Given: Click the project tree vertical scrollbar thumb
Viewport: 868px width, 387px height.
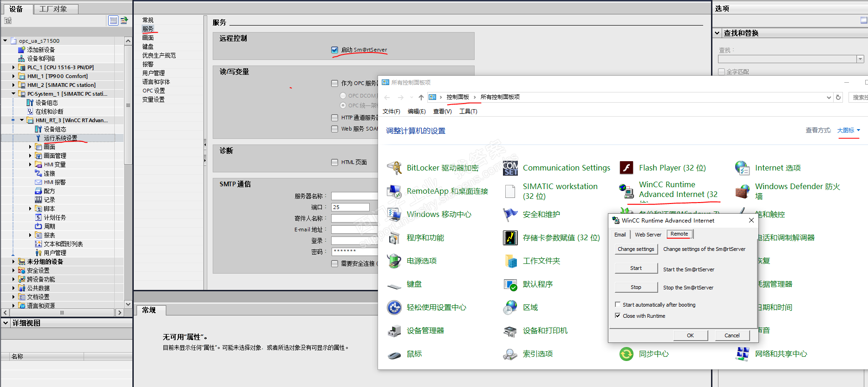Looking at the screenshot, I should tap(128, 105).
